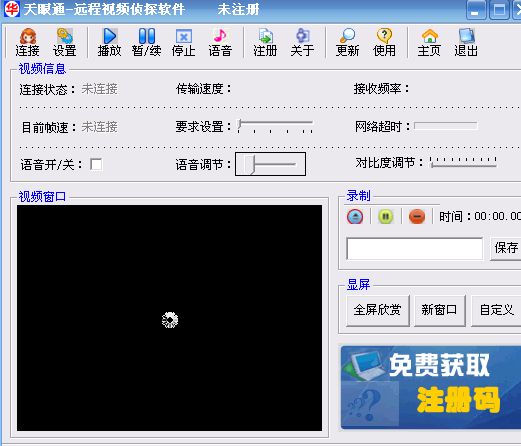Screen dimensions: 521x446
Task: Minimize the window from the title bar
Action: coord(476,10)
